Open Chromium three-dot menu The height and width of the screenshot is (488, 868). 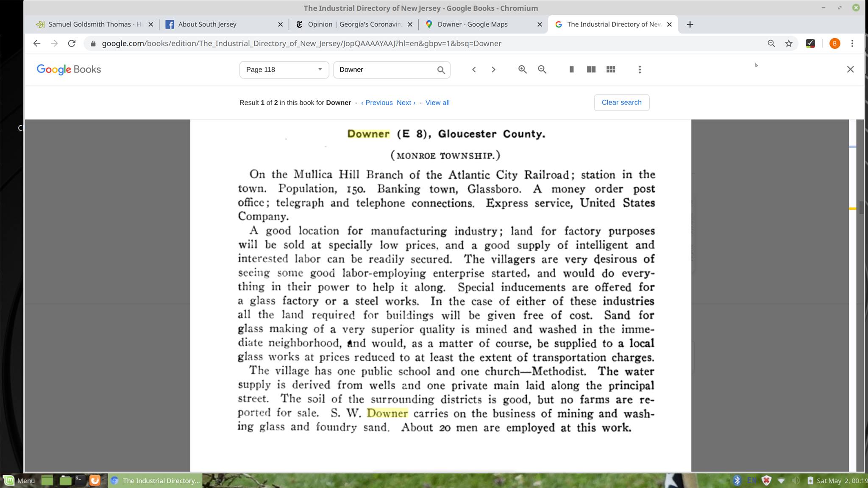coord(852,43)
